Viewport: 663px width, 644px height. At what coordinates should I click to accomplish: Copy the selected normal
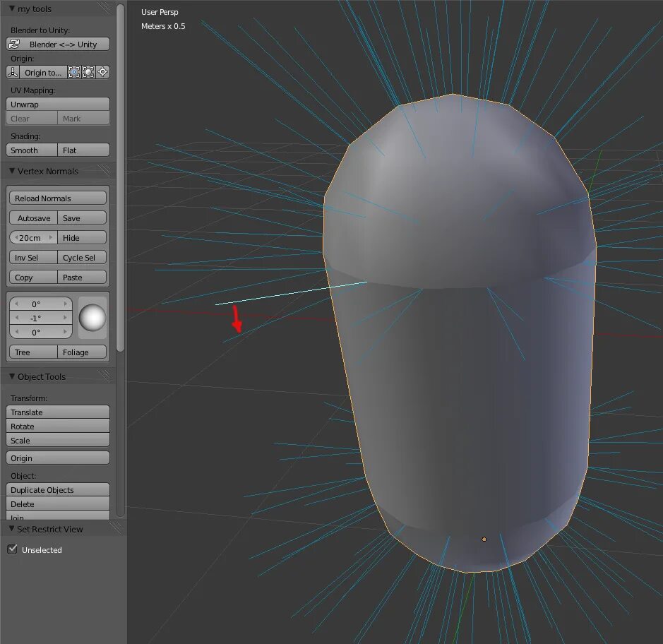coord(33,278)
